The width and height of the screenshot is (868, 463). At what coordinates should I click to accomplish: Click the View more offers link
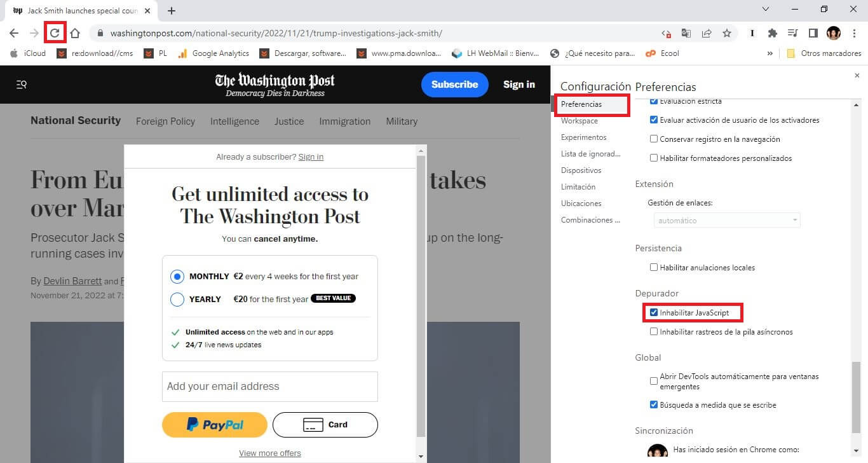coord(270,453)
